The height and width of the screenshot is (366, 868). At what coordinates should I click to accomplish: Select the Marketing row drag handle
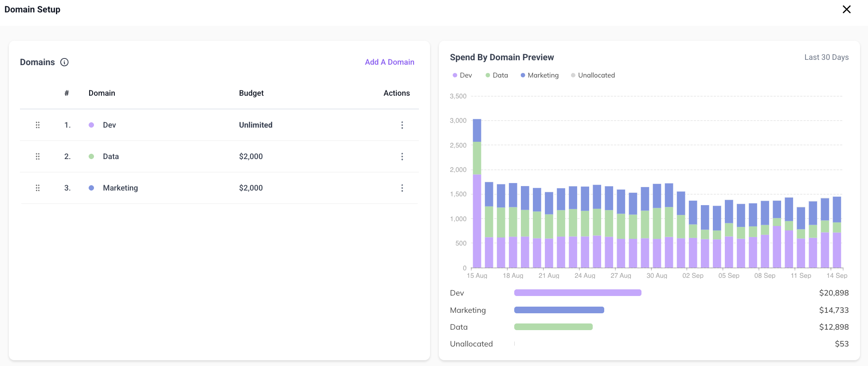(x=38, y=188)
